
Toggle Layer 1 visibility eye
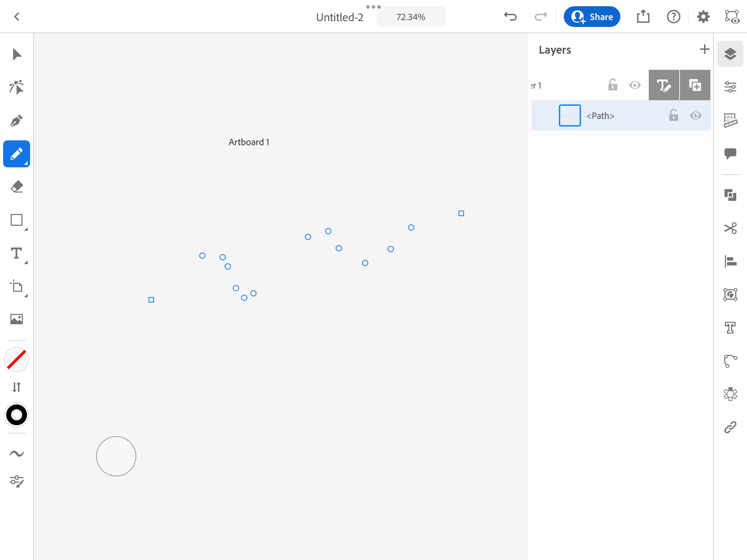point(635,85)
